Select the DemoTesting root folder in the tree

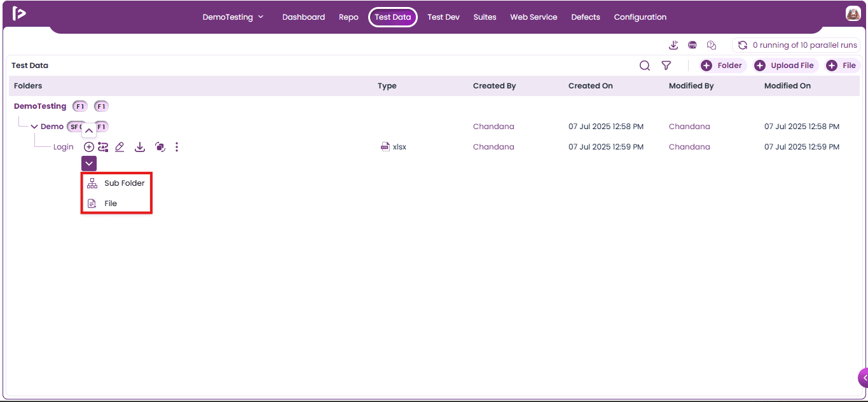click(40, 106)
